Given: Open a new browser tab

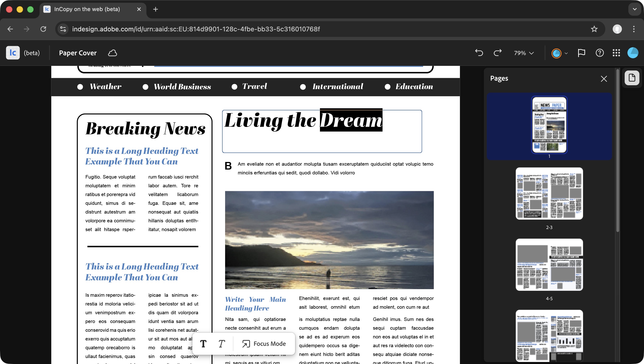Looking at the screenshot, I should tap(156, 9).
